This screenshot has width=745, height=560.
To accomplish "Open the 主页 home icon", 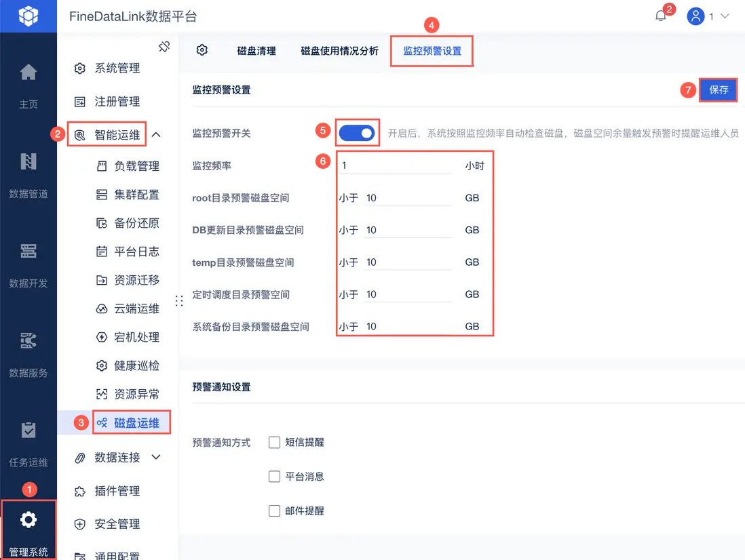I will point(28,72).
